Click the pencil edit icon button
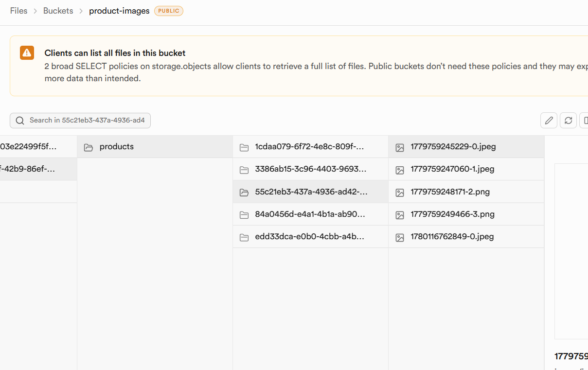588x370 pixels. click(x=549, y=120)
